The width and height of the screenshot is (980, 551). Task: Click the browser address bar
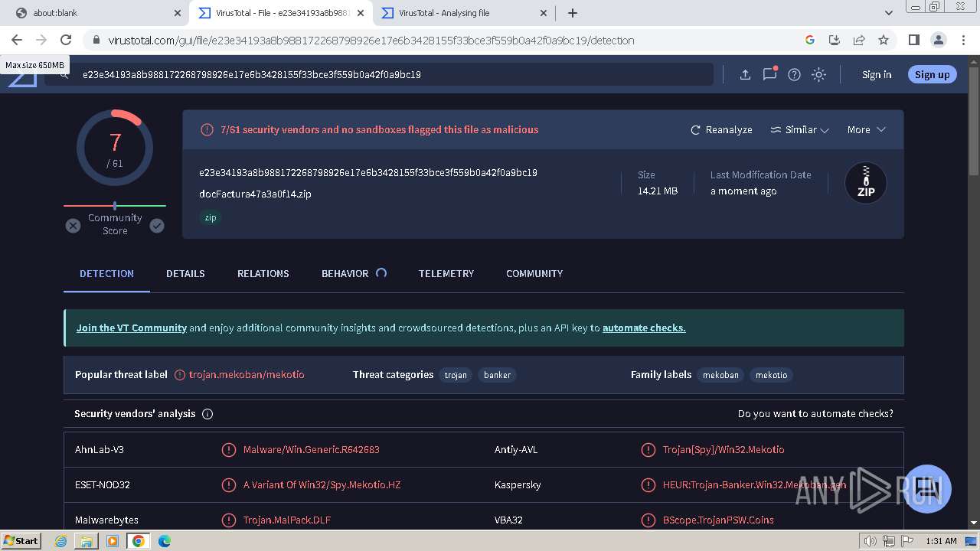(444, 40)
